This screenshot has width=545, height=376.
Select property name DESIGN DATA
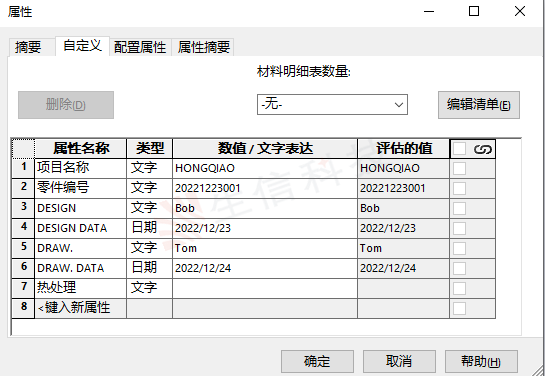[80, 228]
